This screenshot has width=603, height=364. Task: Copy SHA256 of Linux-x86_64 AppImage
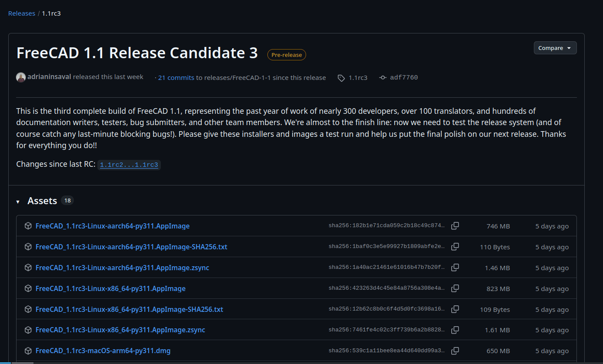(455, 288)
